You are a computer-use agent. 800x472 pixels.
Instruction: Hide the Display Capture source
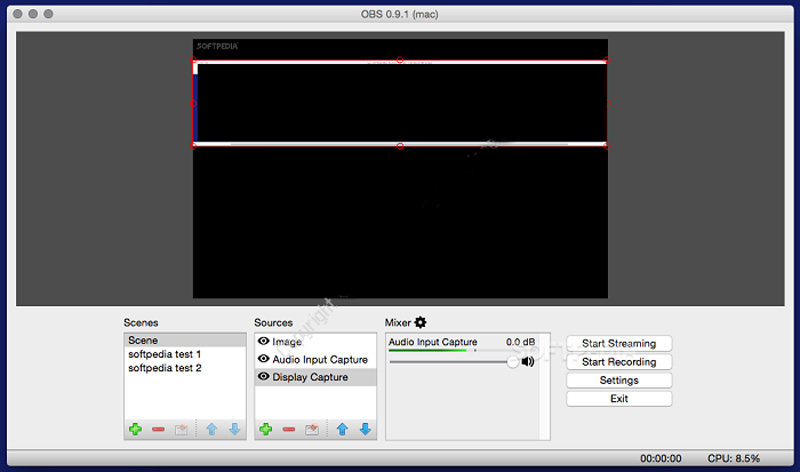pos(264,377)
